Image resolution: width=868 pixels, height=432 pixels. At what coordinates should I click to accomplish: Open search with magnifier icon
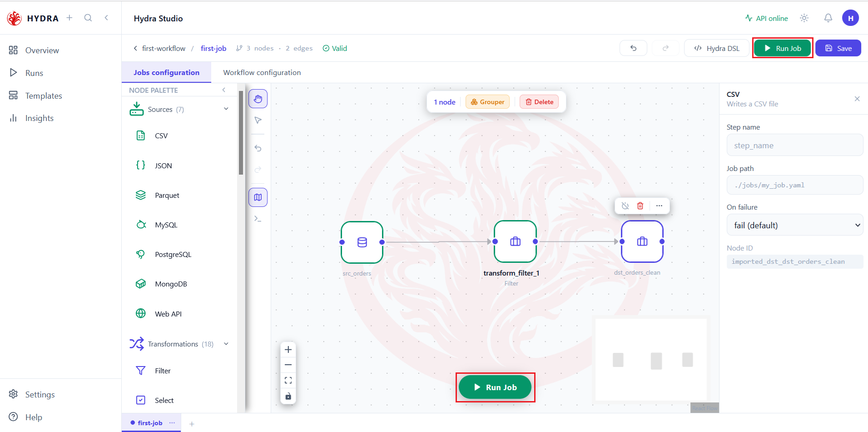pyautogui.click(x=88, y=18)
